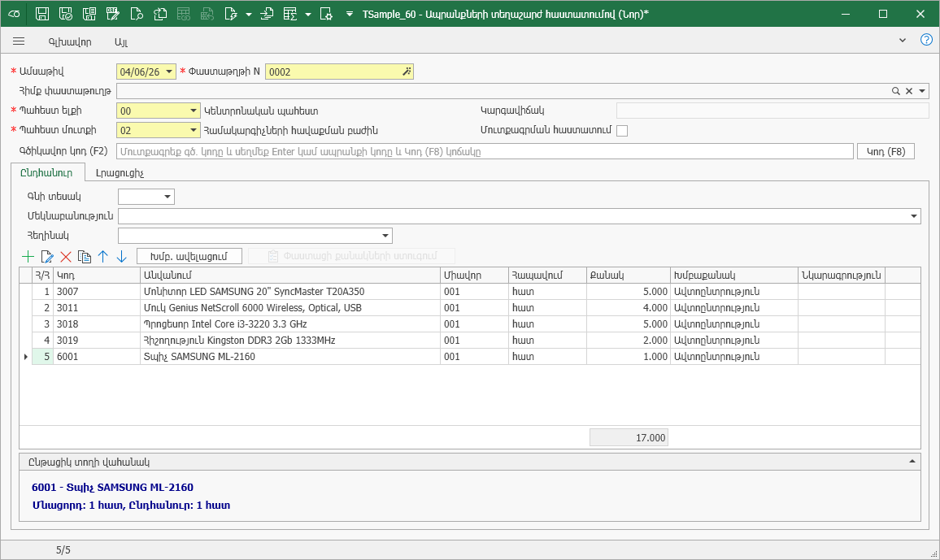Add a new row with green plus icon

28,256
